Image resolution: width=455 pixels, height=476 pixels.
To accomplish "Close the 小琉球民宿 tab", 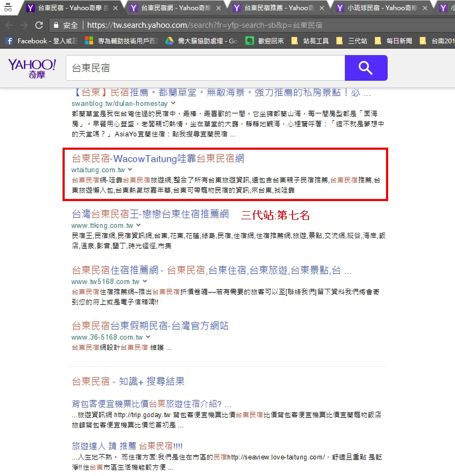I will 425,8.
